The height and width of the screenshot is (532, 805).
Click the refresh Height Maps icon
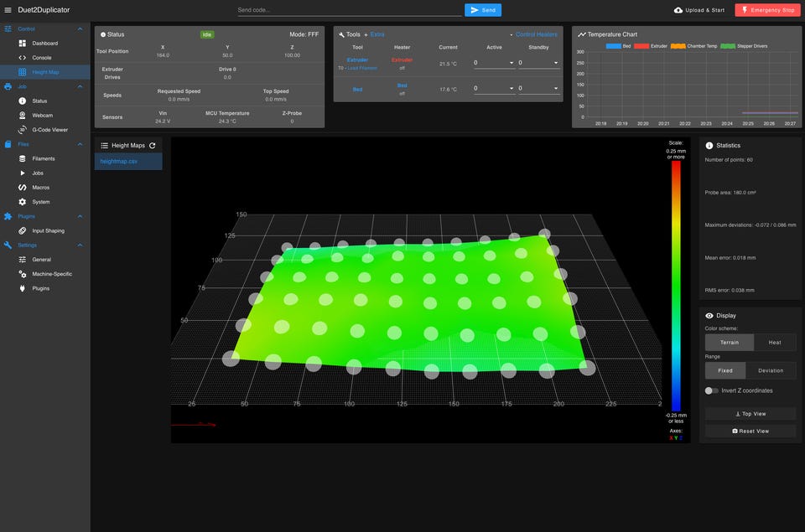click(x=153, y=146)
